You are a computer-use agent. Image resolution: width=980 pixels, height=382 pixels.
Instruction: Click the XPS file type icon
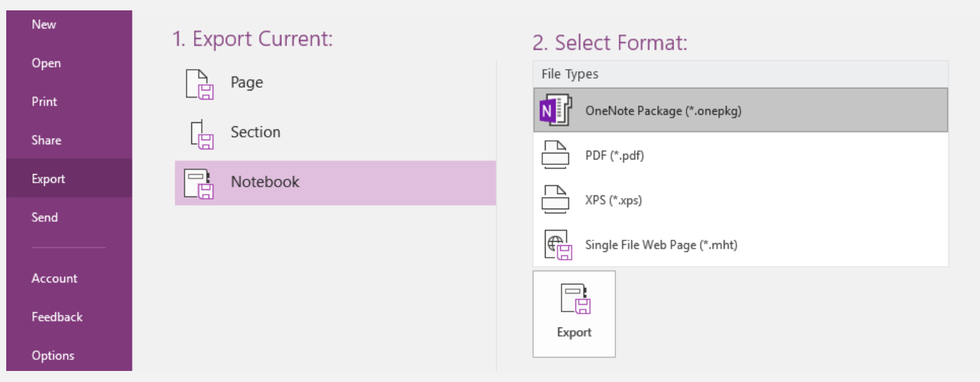pyautogui.click(x=555, y=200)
